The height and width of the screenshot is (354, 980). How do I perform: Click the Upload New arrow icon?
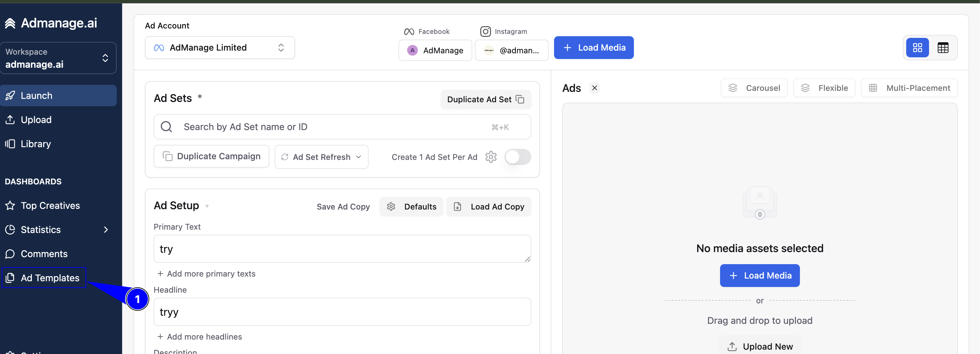pyautogui.click(x=732, y=346)
